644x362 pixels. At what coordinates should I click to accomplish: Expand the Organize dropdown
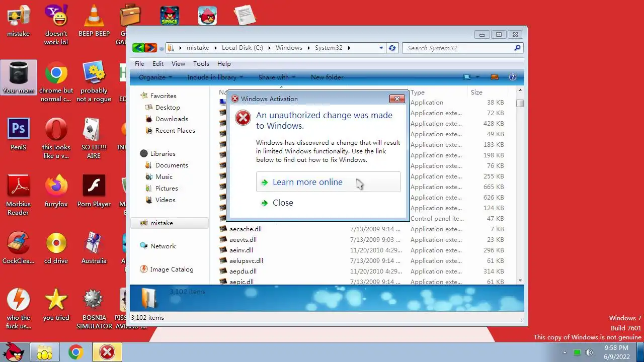pyautogui.click(x=155, y=77)
